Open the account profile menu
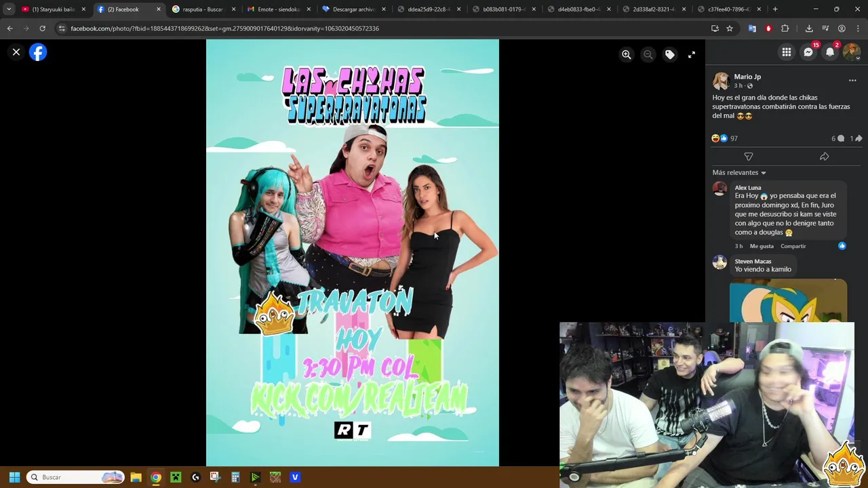 pos(852,52)
